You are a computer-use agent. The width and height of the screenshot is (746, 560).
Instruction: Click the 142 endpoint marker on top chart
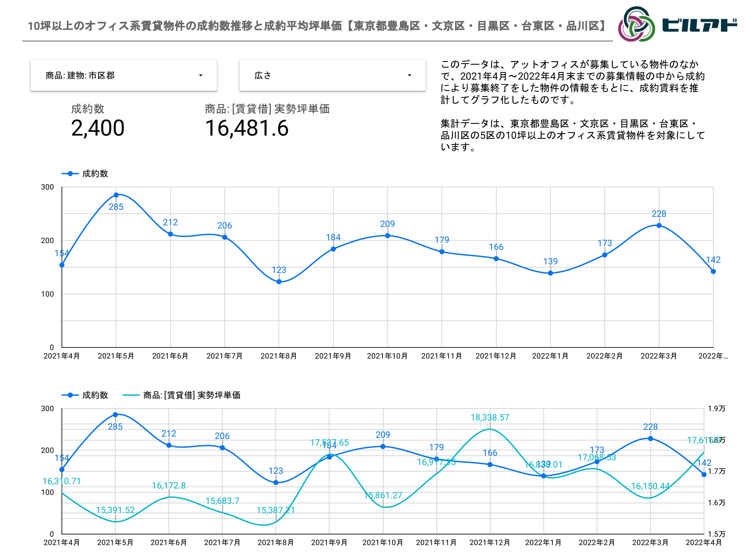pyautogui.click(x=713, y=272)
